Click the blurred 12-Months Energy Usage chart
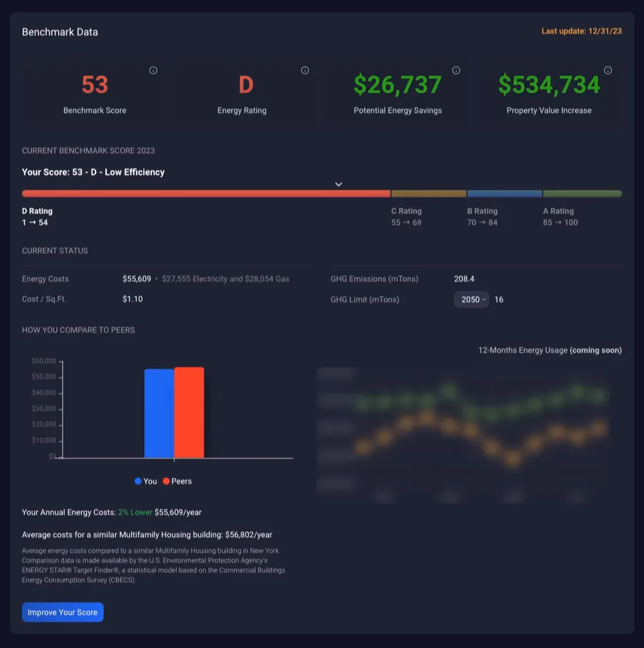The image size is (644, 648). pyautogui.click(x=462, y=433)
